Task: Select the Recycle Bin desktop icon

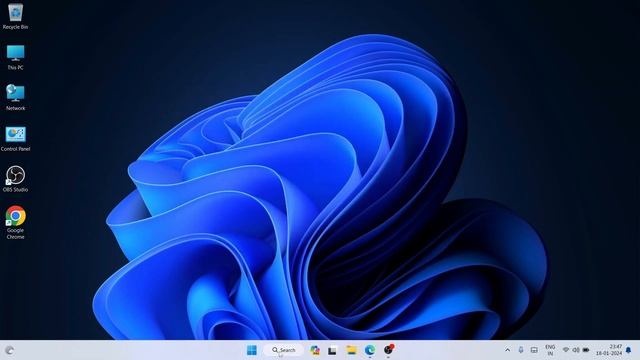Action: coord(16,16)
